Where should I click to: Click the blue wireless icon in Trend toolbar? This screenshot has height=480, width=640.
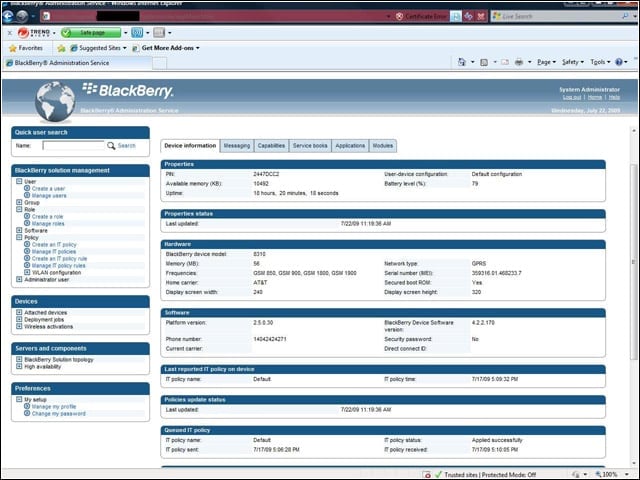(x=137, y=33)
